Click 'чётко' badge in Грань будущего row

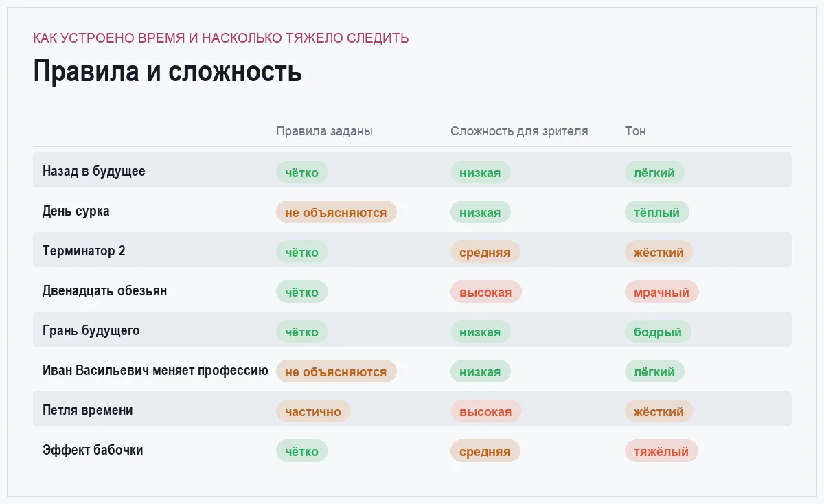[302, 332]
